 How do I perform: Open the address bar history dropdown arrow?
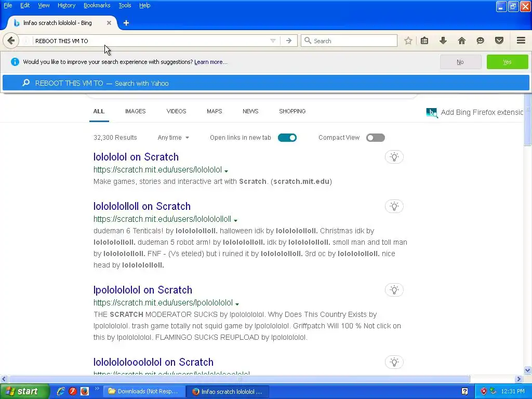(273, 41)
